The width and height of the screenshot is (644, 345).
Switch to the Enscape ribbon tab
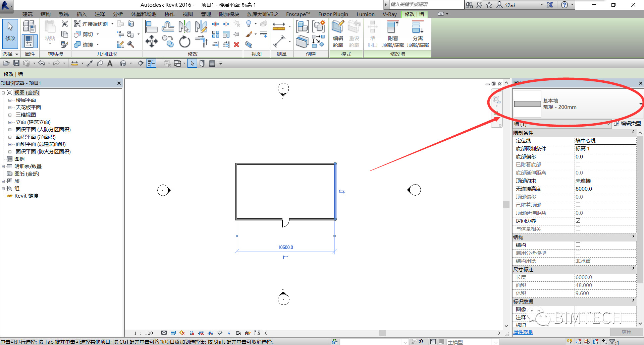298,14
